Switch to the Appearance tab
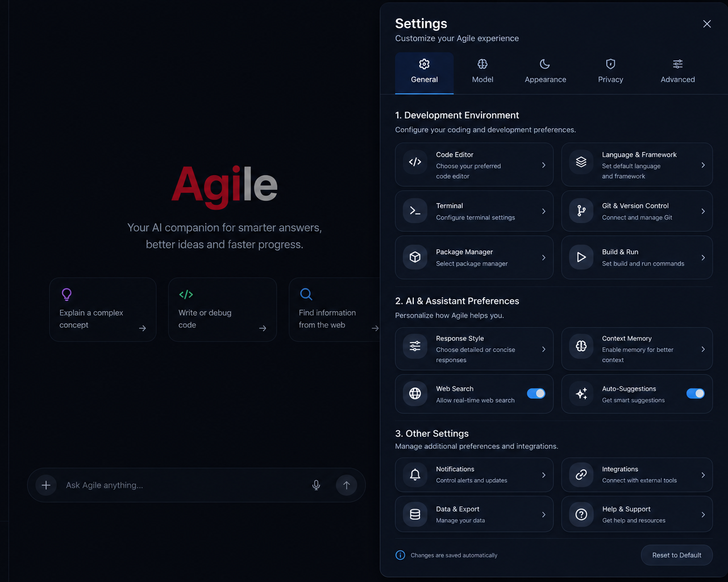Screen dimensions: 728x582 546,73
